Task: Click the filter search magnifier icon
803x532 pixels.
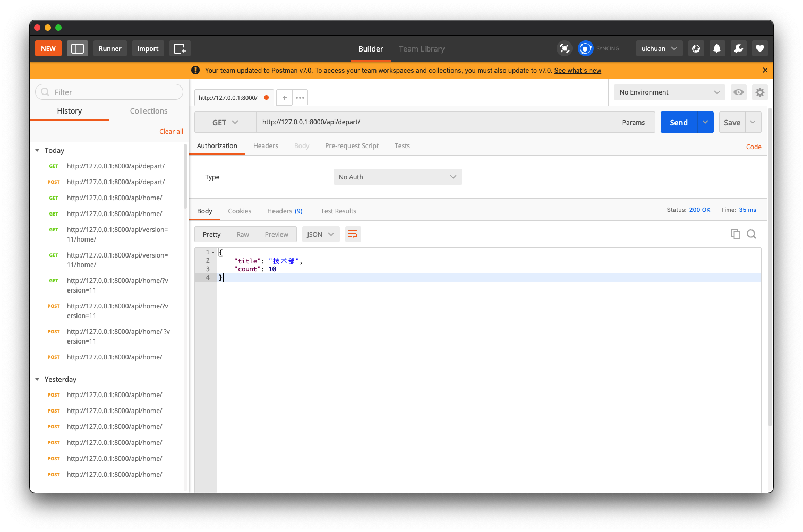Action: (x=45, y=92)
